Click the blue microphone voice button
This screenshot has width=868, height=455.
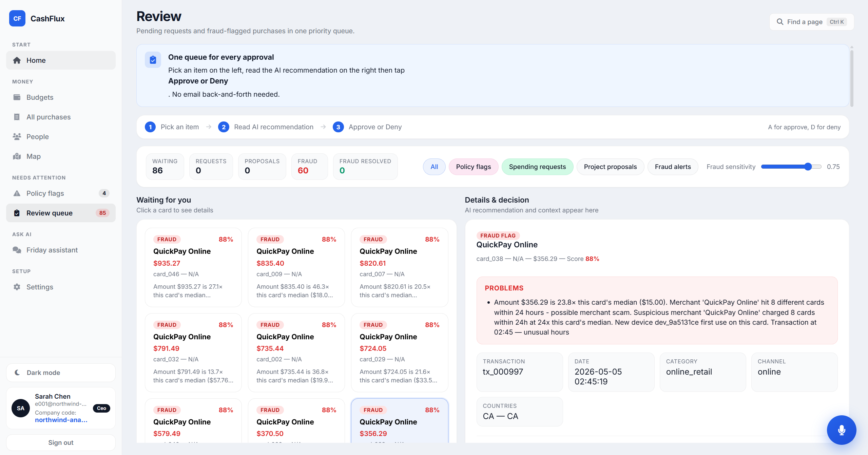842,430
